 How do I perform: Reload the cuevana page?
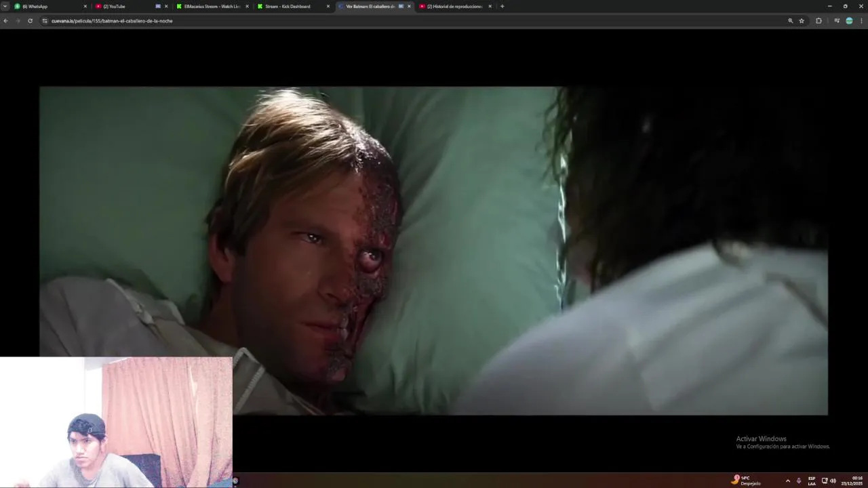click(30, 21)
